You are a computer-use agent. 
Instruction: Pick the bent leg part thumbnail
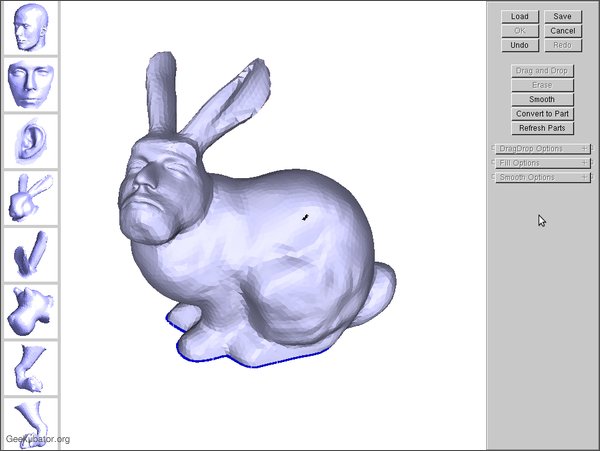tap(31, 368)
